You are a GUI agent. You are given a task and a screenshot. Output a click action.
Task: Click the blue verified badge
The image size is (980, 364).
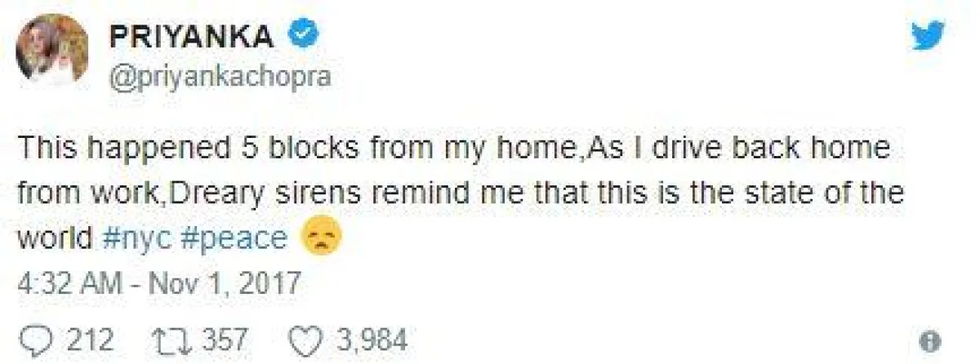pyautogui.click(x=306, y=38)
